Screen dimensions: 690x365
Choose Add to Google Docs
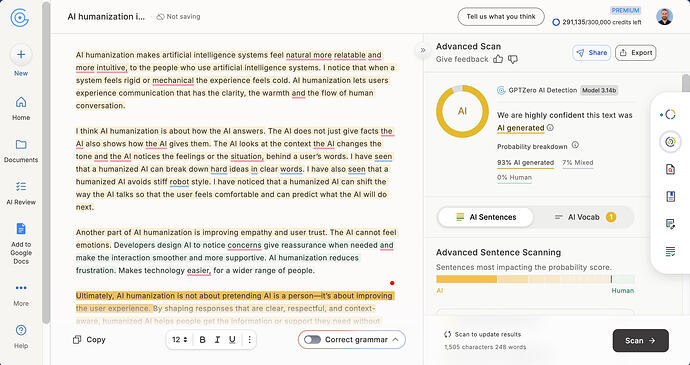(21, 243)
